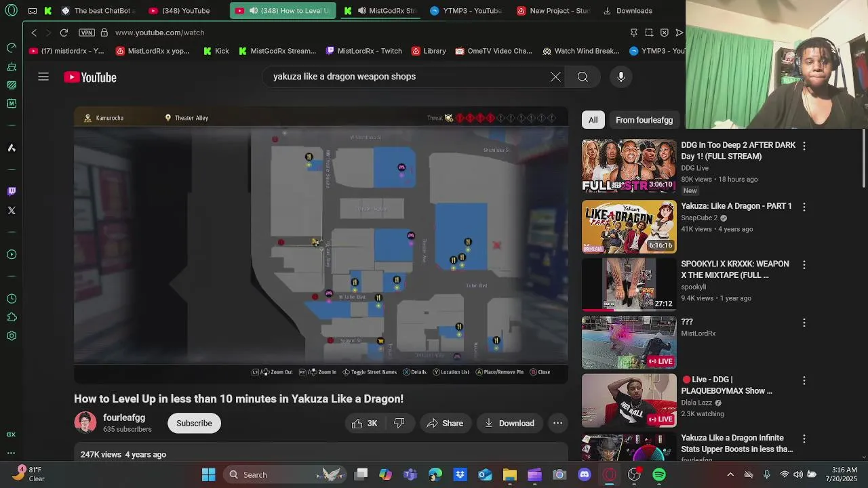This screenshot has height=488, width=868.
Task: Switch to the Downloads tab
Action: (x=628, y=11)
